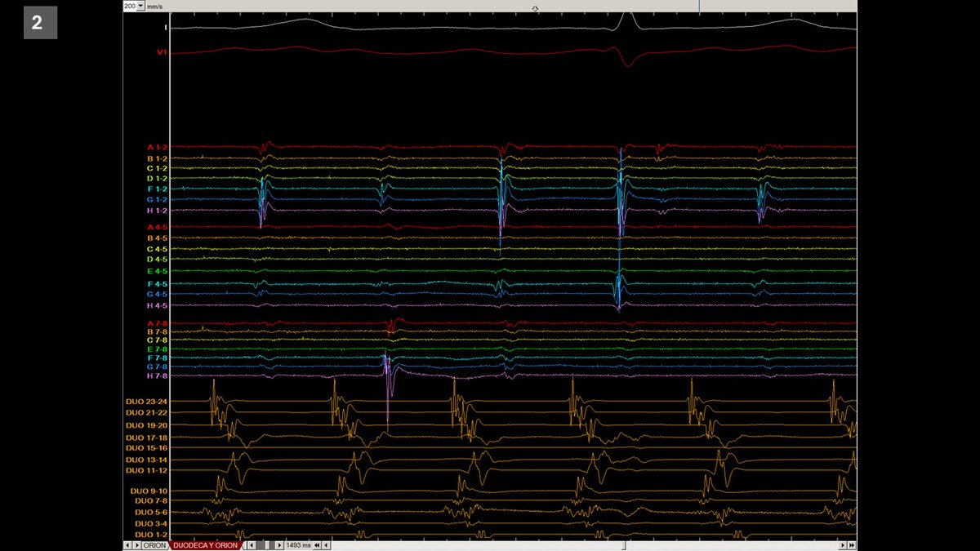Switch to the ORION tab
The height and width of the screenshot is (551, 980).
pyautogui.click(x=154, y=545)
